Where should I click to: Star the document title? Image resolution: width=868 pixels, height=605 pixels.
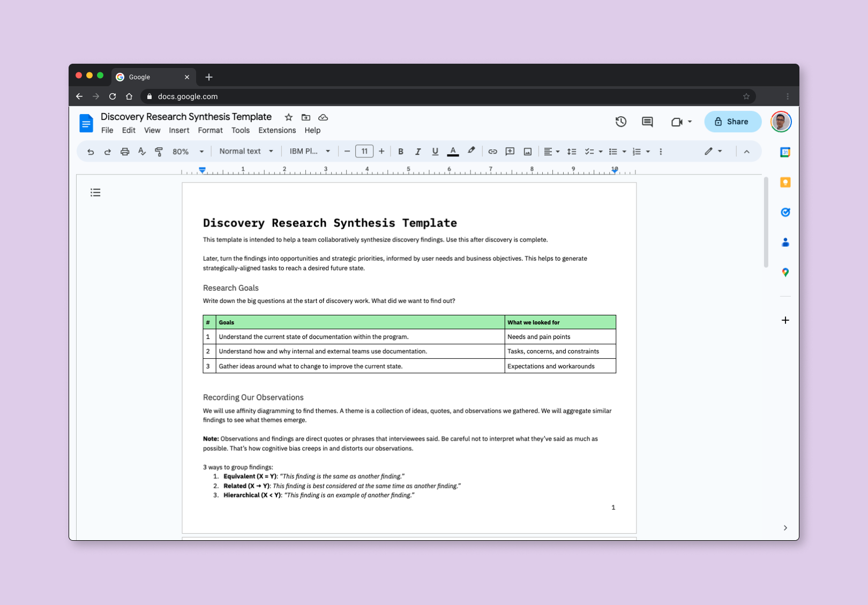coord(288,117)
